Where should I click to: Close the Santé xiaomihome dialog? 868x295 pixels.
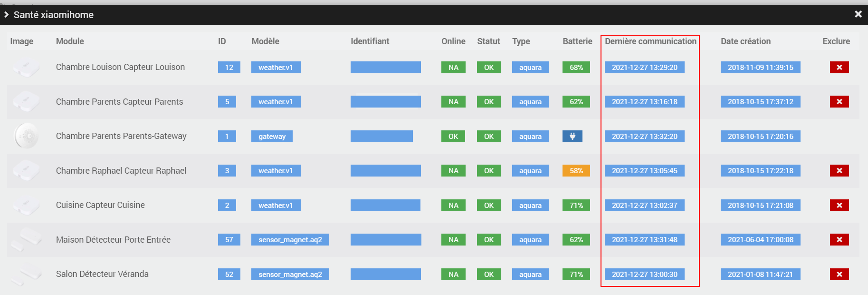point(858,14)
